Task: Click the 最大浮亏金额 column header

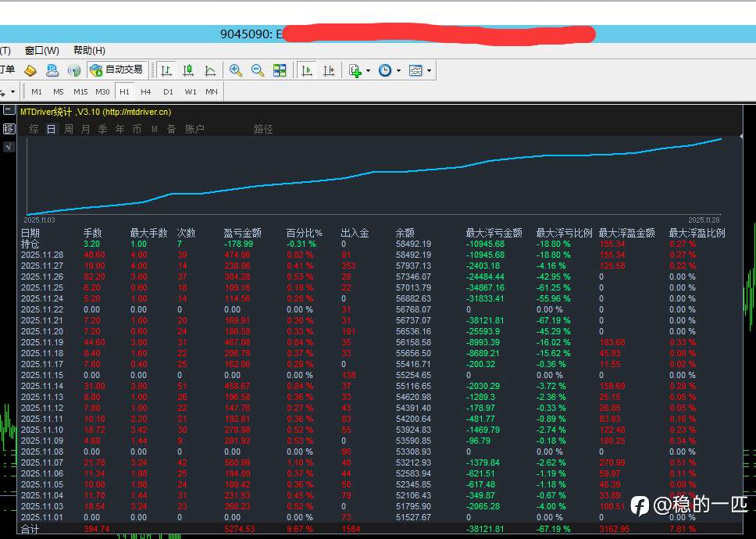Action: click(494, 233)
